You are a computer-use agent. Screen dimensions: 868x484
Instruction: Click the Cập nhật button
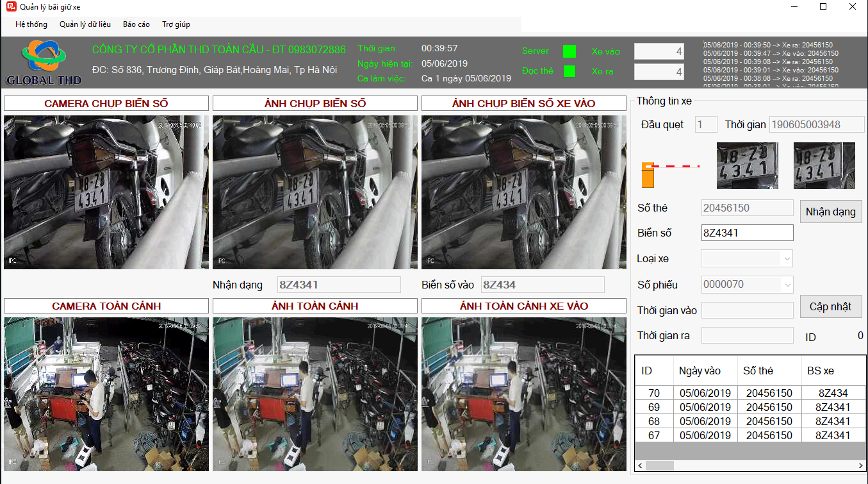point(831,306)
